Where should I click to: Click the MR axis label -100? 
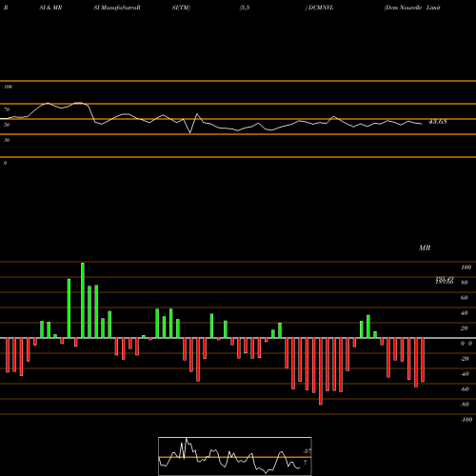pos(466,420)
